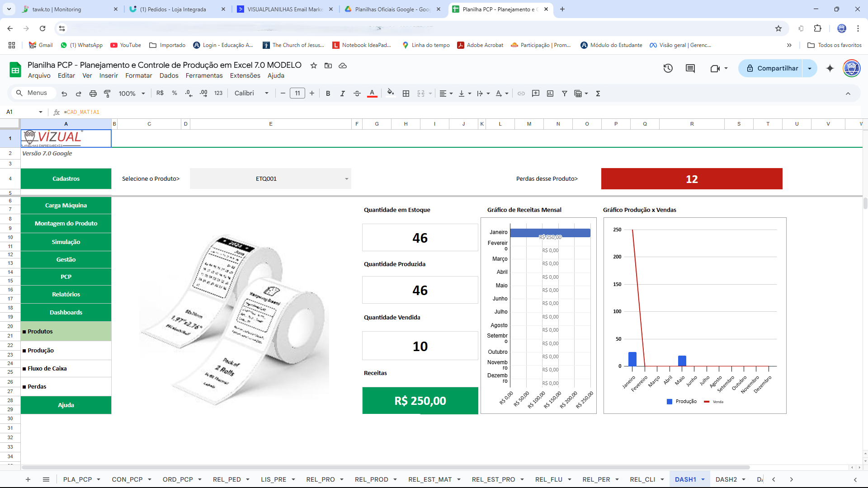This screenshot has width=868, height=488.
Task: Toggle italic formatting
Action: (342, 94)
